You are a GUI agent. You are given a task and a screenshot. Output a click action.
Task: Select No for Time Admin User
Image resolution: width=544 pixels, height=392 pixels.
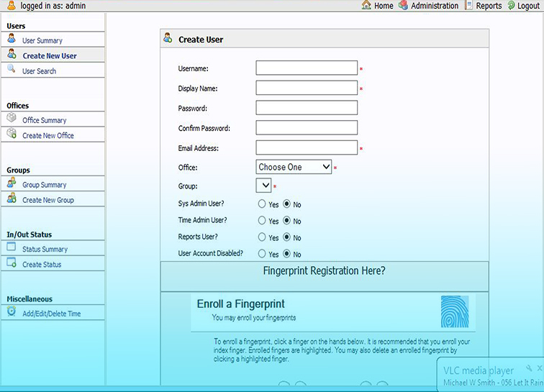286,220
